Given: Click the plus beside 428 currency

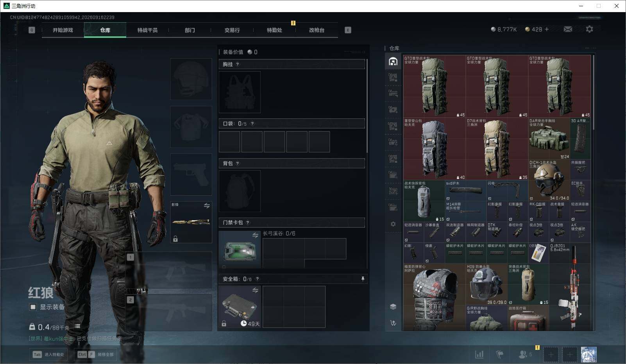Looking at the screenshot, I should click(547, 29).
